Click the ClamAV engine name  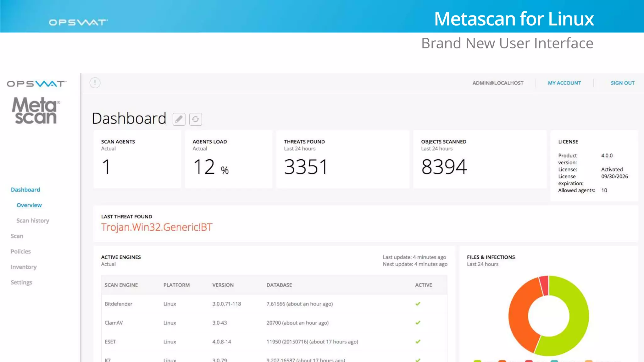click(114, 323)
